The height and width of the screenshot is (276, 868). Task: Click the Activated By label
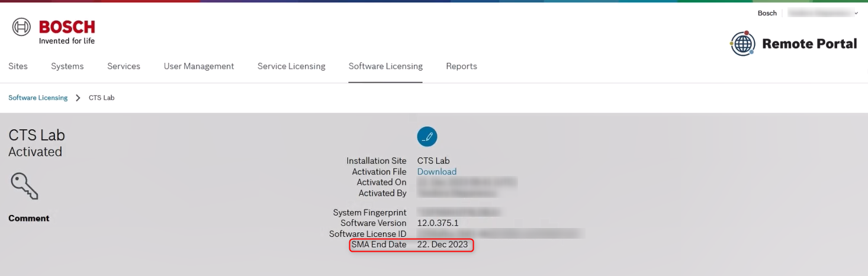382,193
